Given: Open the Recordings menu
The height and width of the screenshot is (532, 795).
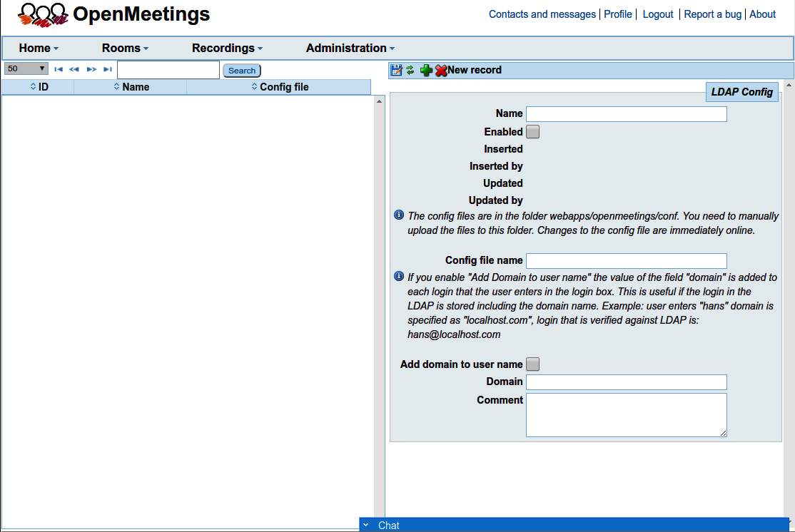Looking at the screenshot, I should [227, 48].
